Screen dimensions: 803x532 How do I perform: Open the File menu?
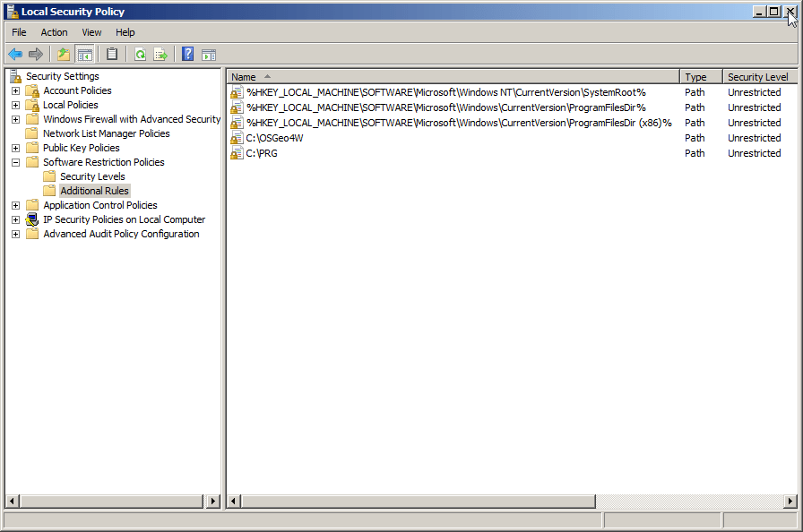(19, 32)
